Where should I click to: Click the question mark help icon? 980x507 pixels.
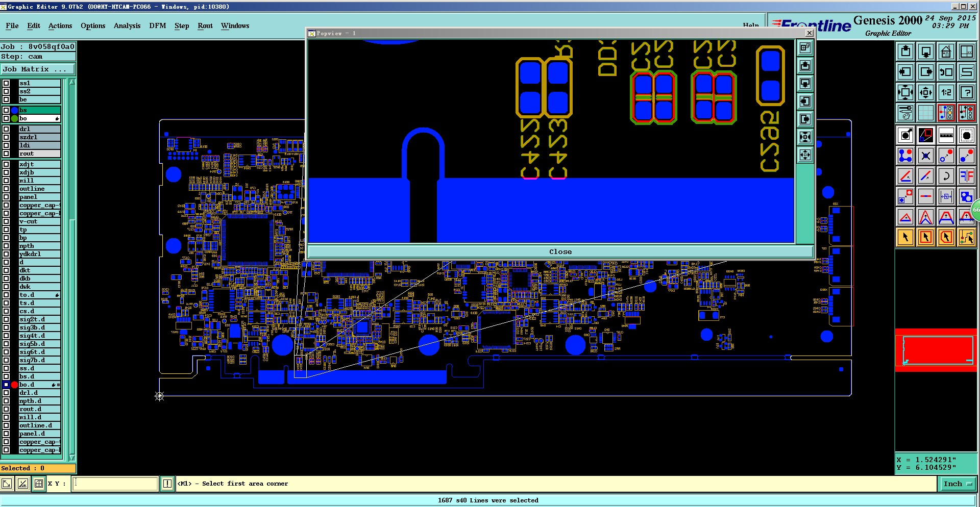967,92
